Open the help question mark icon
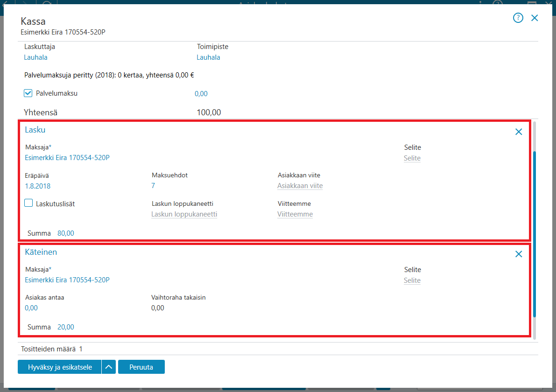Image resolution: width=556 pixels, height=392 pixels. (x=518, y=18)
